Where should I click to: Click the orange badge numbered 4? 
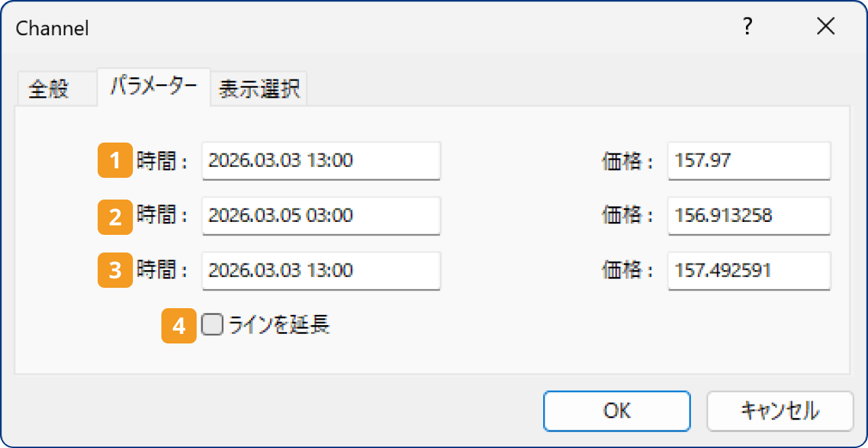pyautogui.click(x=178, y=325)
